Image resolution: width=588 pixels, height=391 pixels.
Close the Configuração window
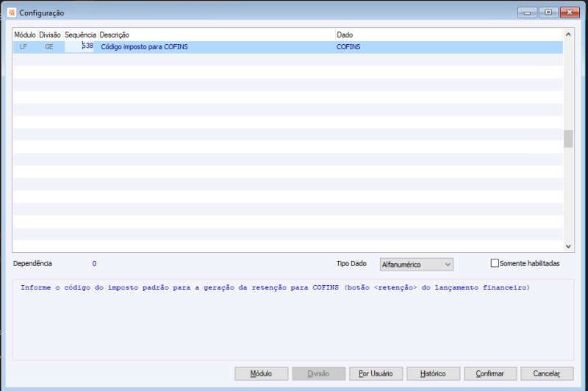click(x=570, y=12)
